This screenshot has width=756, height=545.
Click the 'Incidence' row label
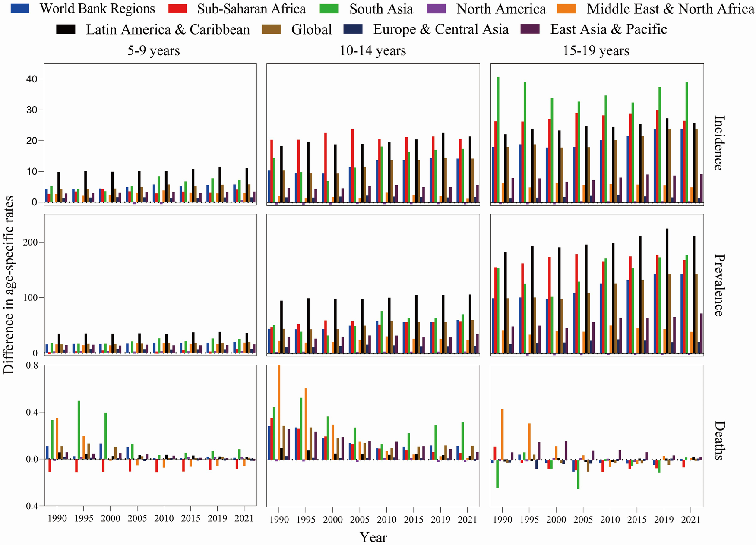[718, 143]
